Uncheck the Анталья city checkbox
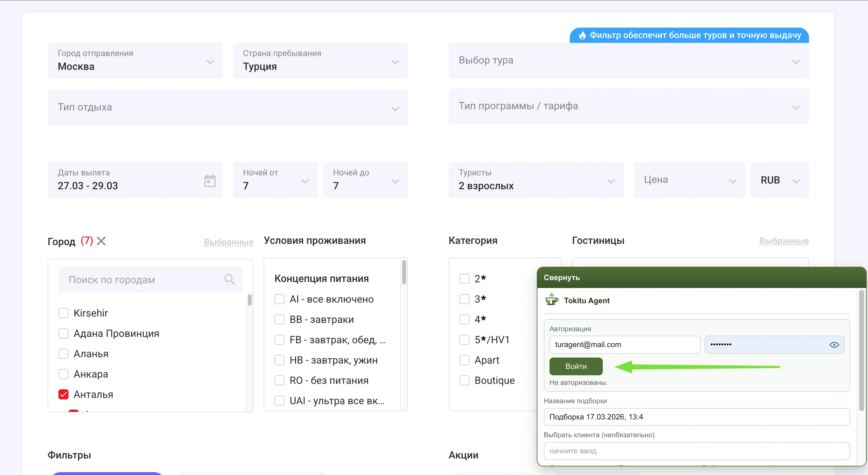The width and height of the screenshot is (868, 475). tap(63, 394)
